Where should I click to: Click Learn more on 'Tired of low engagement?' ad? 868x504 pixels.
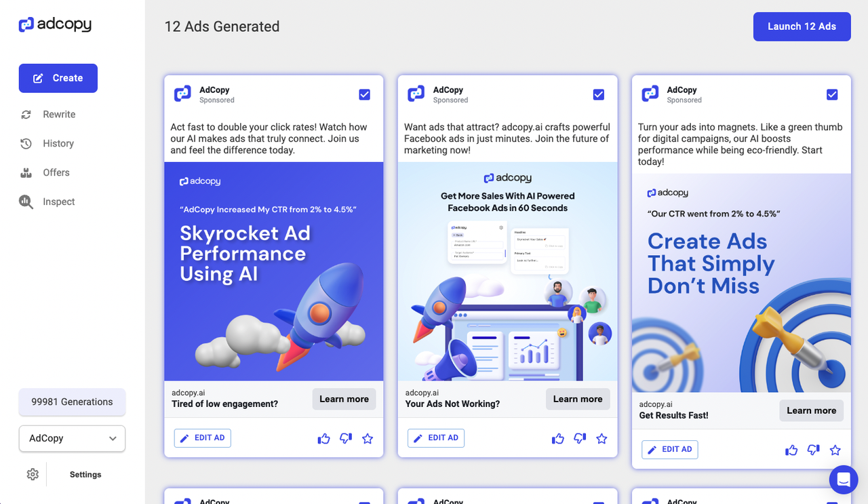point(344,399)
